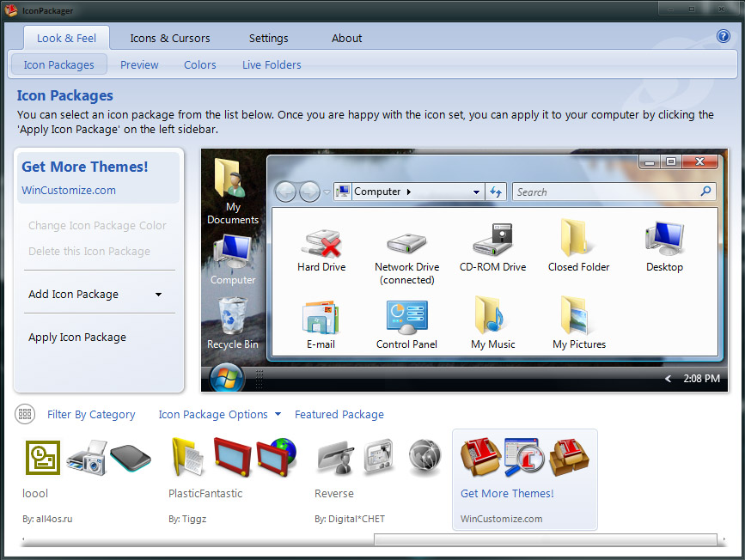Image resolution: width=745 pixels, height=560 pixels.
Task: Click the search magnifier icon in preview
Action: coord(705,192)
